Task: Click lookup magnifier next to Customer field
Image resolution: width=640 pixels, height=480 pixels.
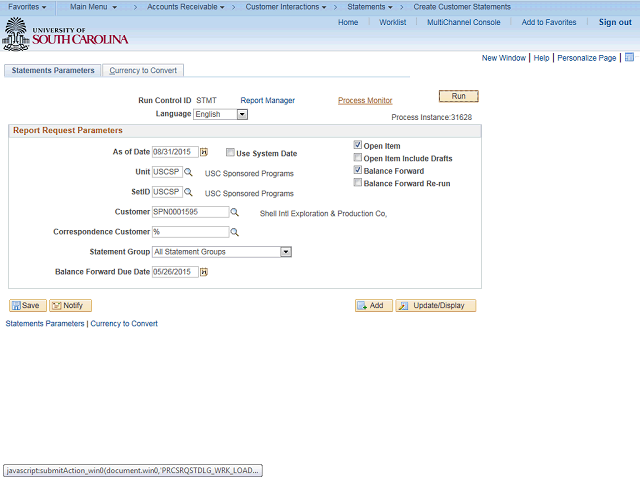Action: (x=234, y=212)
